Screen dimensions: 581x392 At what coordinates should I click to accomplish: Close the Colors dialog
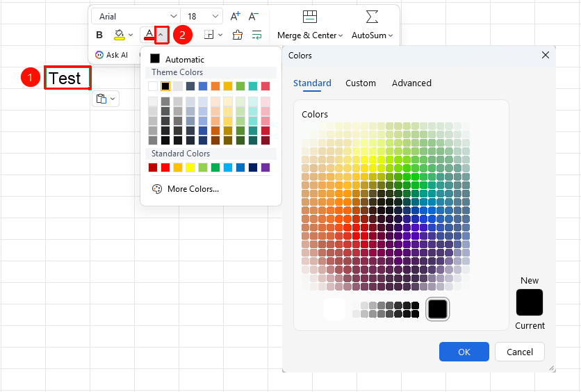click(546, 55)
